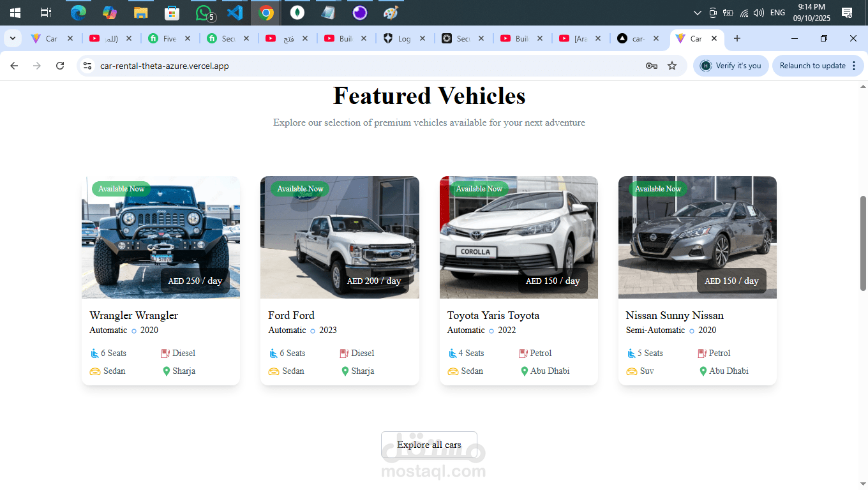Open the Ford Ford truck photo
868x490 pixels.
point(340,237)
